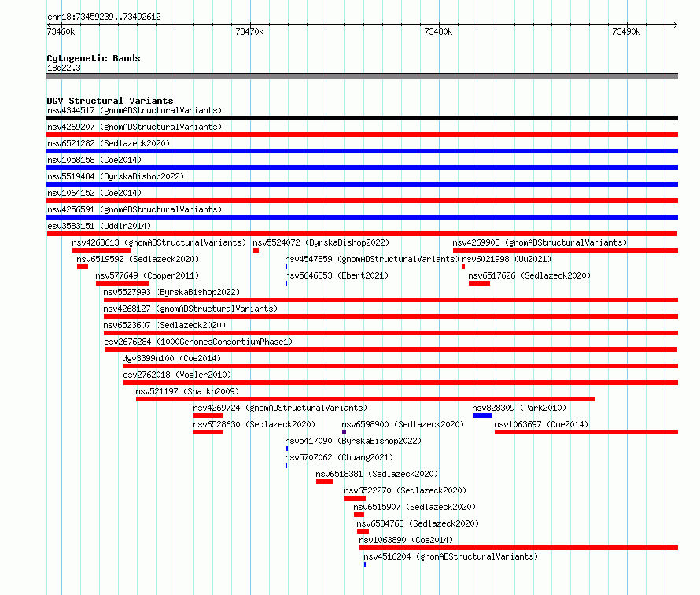Open the nsv6515907 (Sedlazeck2020) label
This screenshot has width=700, height=595.
click(x=414, y=507)
